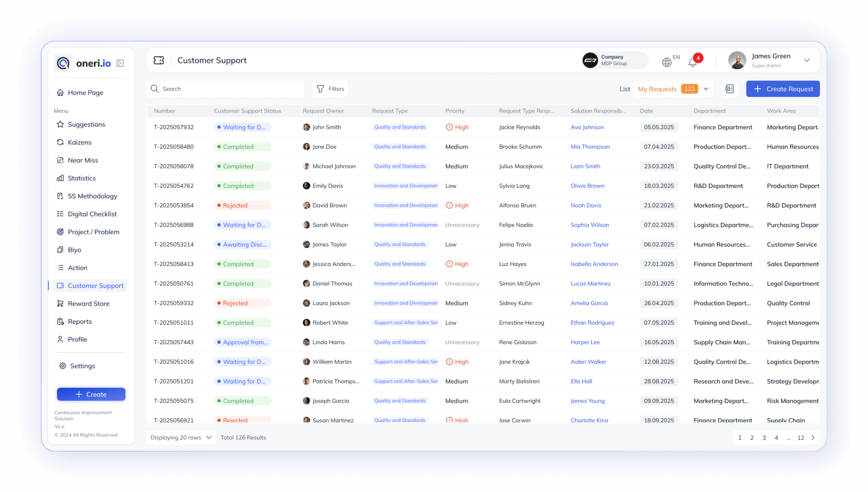Screen dimensions: 868x492
Task: Collapse the sidebar using the panel icon
Action: [x=120, y=63]
